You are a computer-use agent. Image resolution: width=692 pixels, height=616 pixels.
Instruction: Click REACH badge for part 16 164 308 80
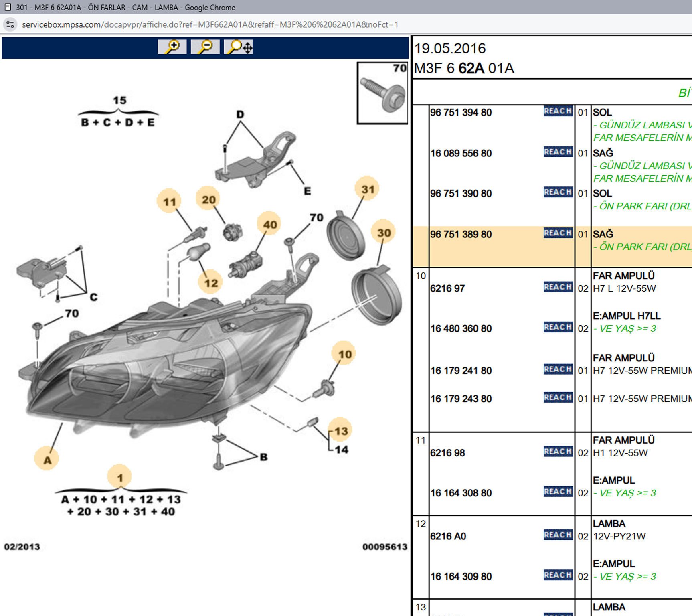point(558,492)
